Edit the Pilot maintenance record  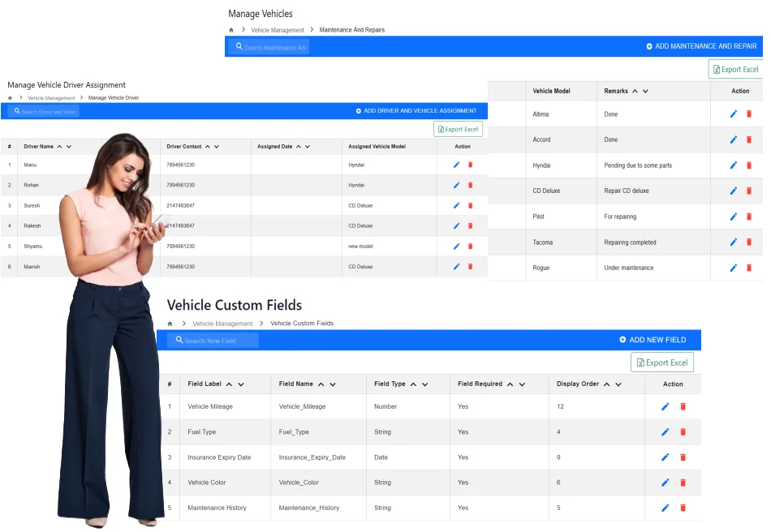[x=733, y=217]
